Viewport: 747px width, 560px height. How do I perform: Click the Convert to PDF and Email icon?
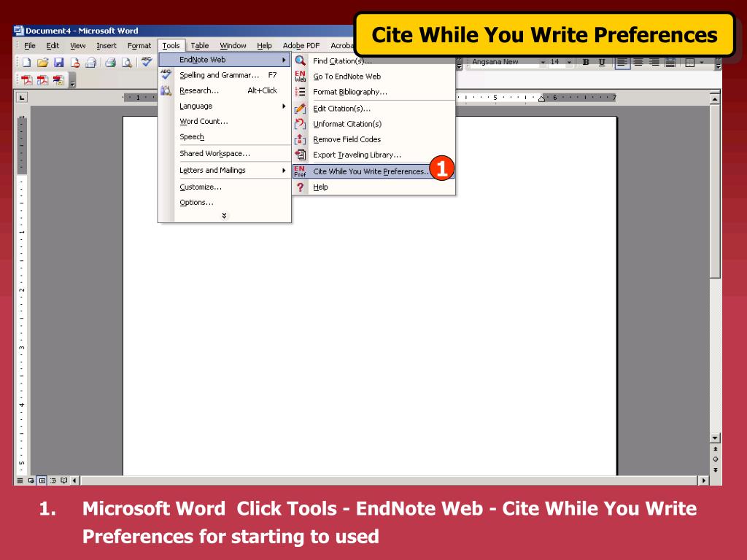click(43, 80)
